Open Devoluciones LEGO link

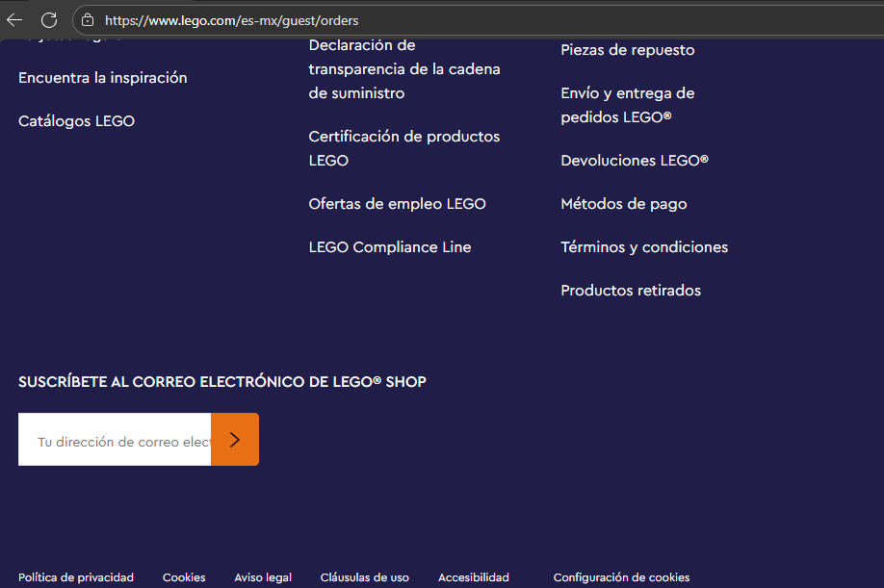(635, 161)
